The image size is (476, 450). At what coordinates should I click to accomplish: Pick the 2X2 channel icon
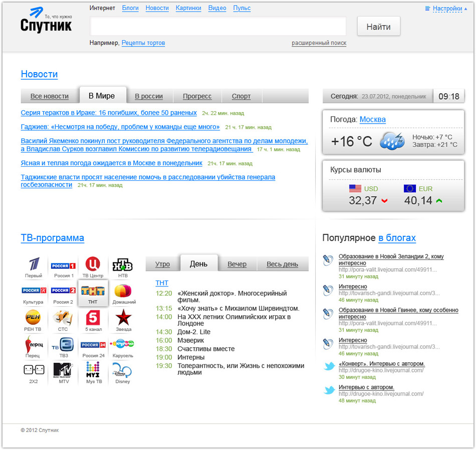coord(34,369)
